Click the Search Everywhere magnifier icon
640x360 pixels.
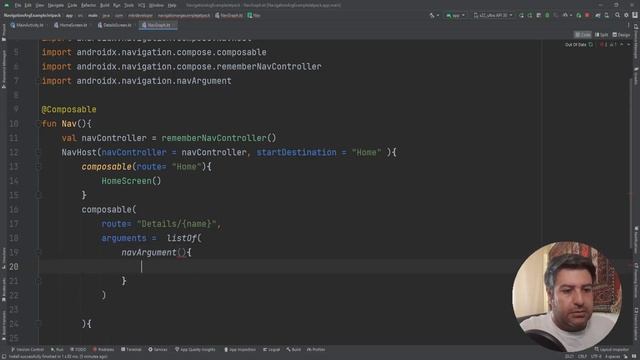pos(617,16)
